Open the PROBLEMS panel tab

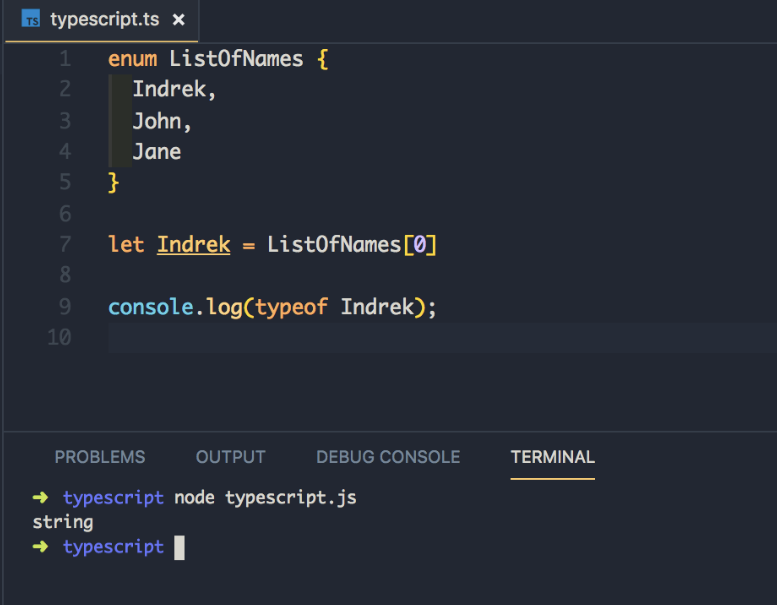pos(100,457)
